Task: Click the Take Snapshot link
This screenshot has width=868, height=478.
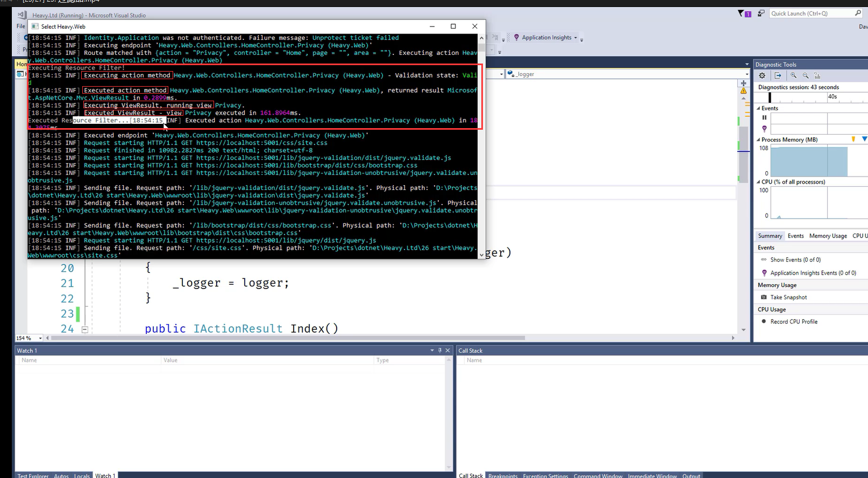Action: [788, 297]
